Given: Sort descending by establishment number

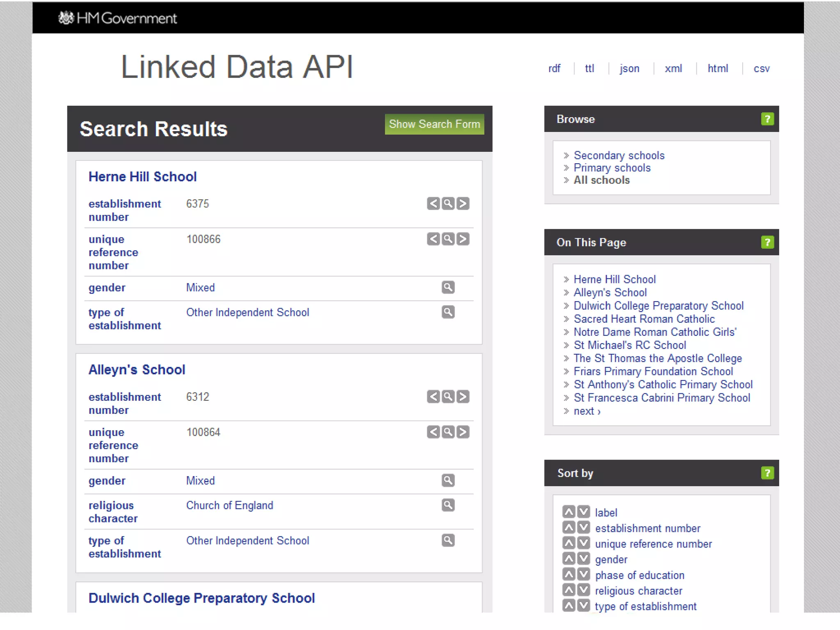Looking at the screenshot, I should (584, 527).
